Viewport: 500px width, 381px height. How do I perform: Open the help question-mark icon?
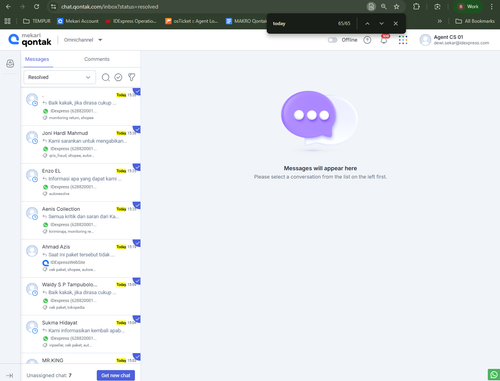click(x=367, y=40)
